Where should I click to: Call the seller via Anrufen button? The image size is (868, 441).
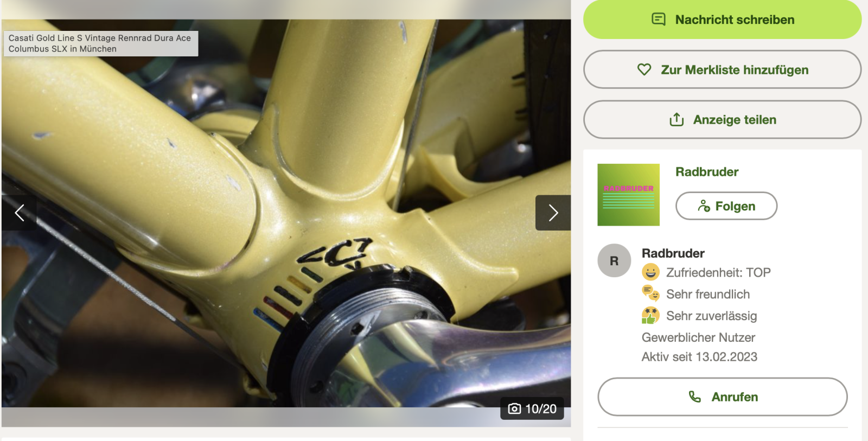click(x=722, y=397)
